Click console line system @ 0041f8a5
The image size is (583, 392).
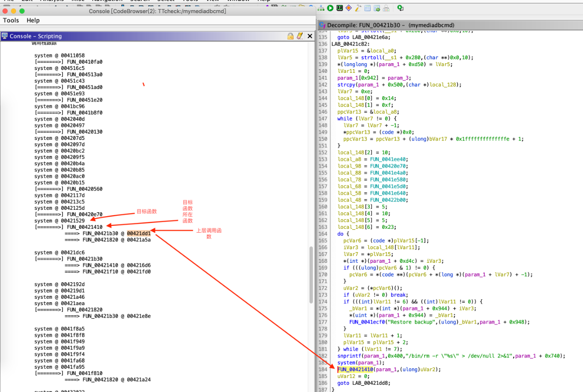[x=59, y=329]
